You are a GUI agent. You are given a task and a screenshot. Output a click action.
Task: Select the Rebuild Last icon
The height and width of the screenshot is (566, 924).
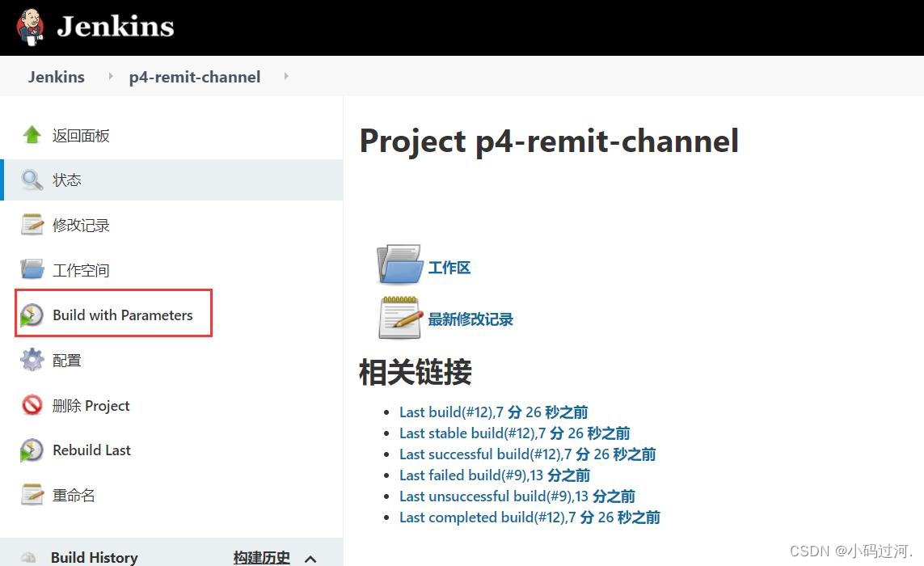[x=31, y=450]
